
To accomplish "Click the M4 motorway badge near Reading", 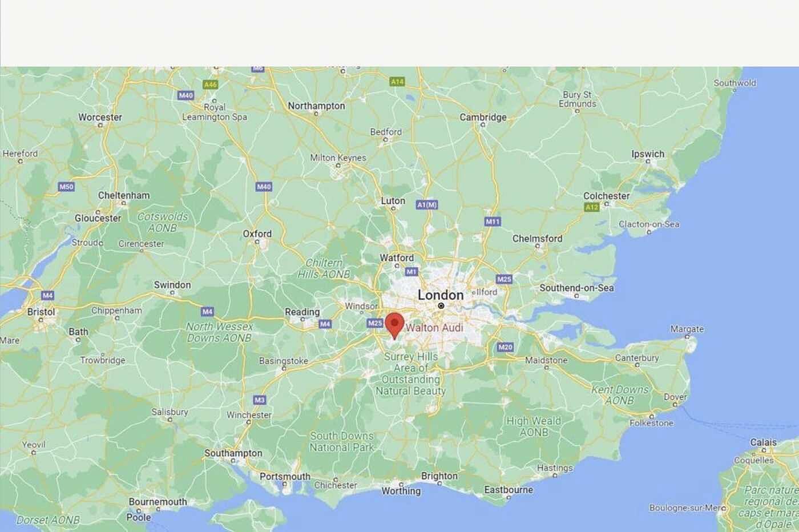I will [325, 324].
